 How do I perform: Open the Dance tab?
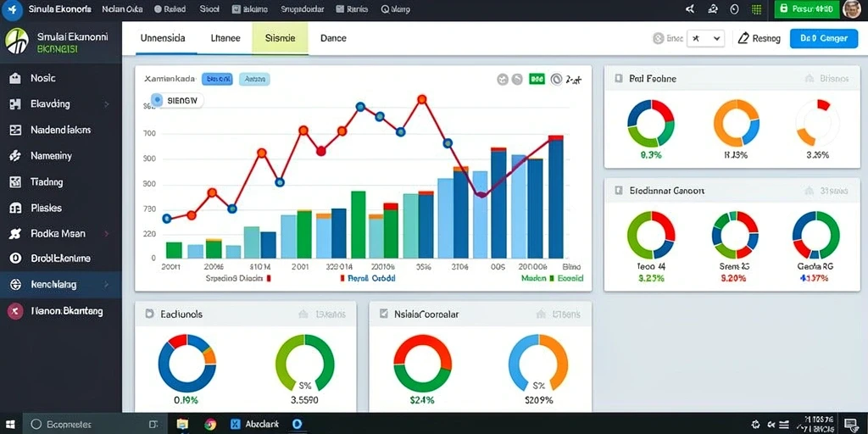(333, 38)
